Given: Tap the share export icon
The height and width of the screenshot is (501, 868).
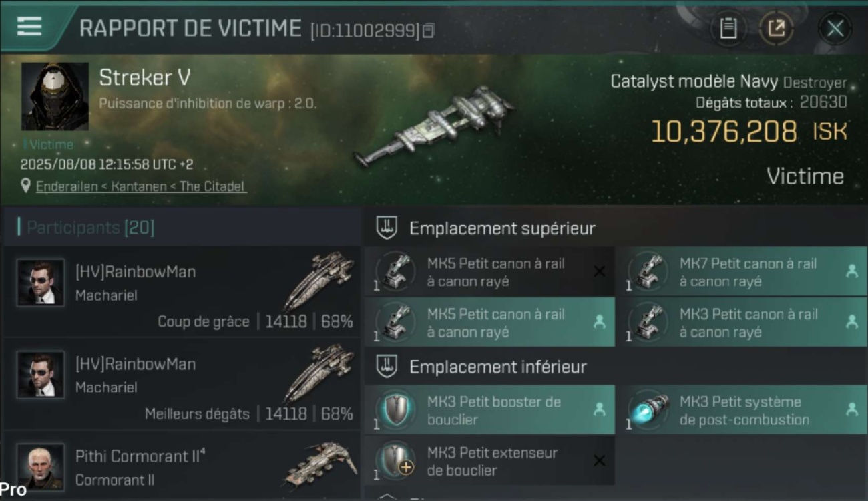Looking at the screenshot, I should coord(776,29).
